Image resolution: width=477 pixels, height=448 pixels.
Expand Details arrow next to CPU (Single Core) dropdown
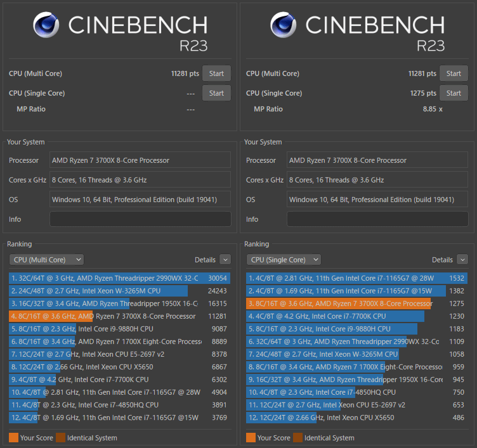462,259
